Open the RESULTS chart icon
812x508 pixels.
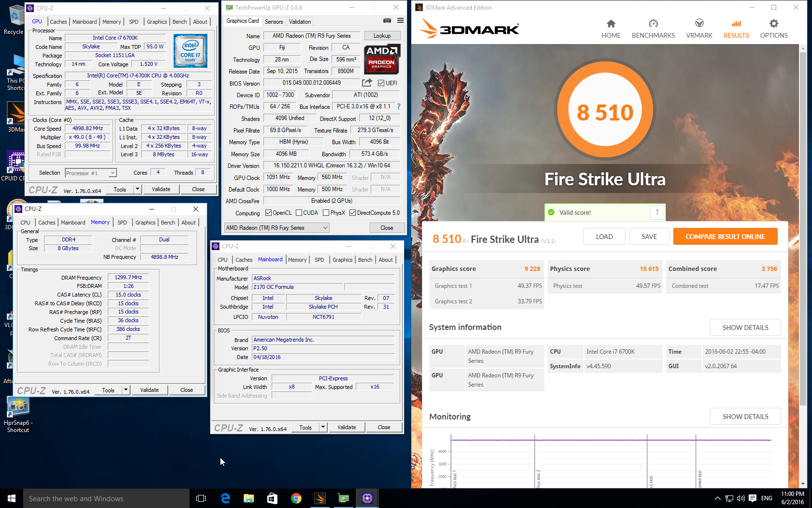[x=736, y=24]
